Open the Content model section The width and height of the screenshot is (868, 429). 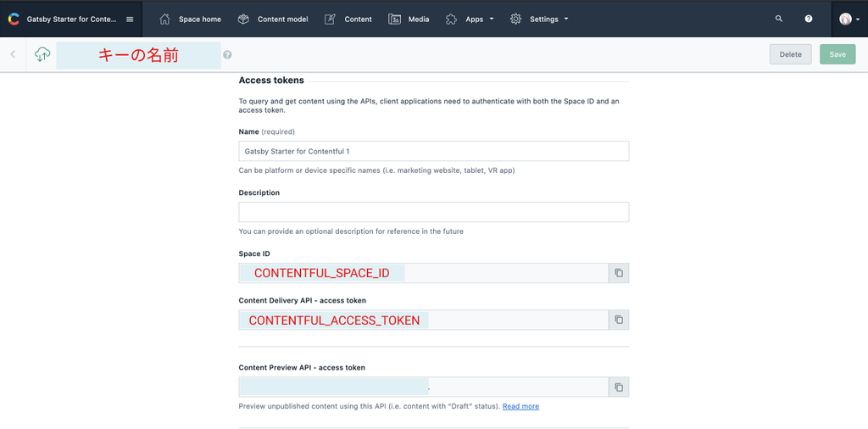(x=273, y=19)
